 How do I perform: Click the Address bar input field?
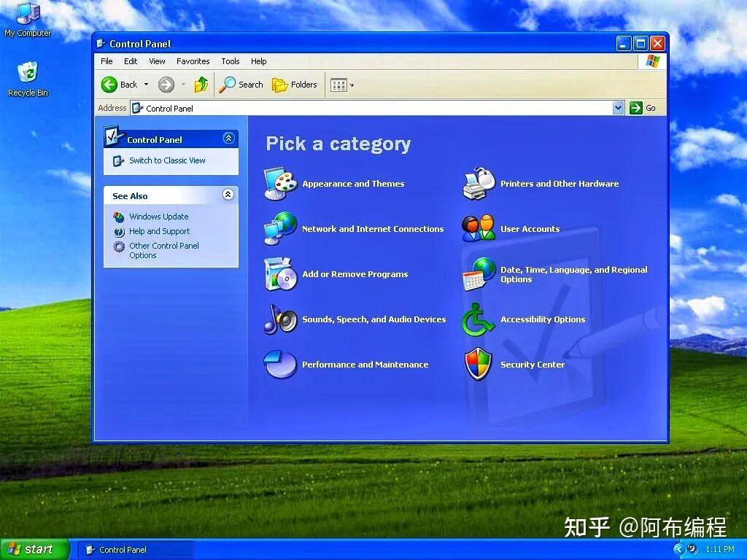[371, 108]
